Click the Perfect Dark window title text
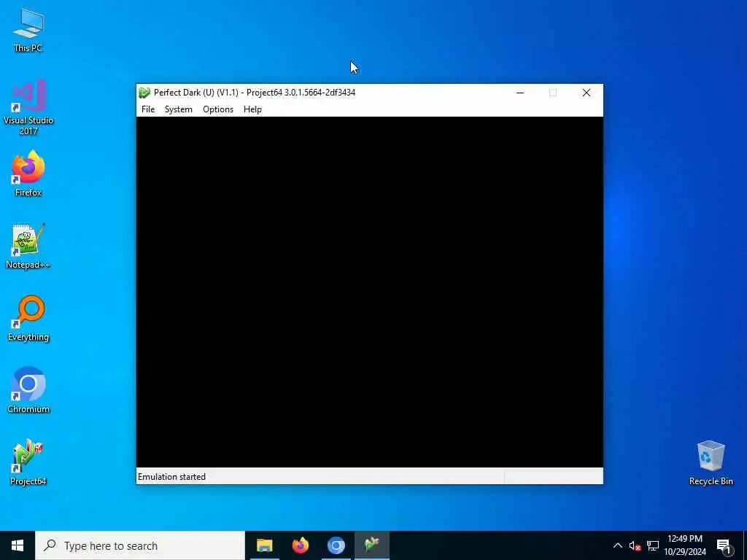The height and width of the screenshot is (560, 747). (x=255, y=93)
